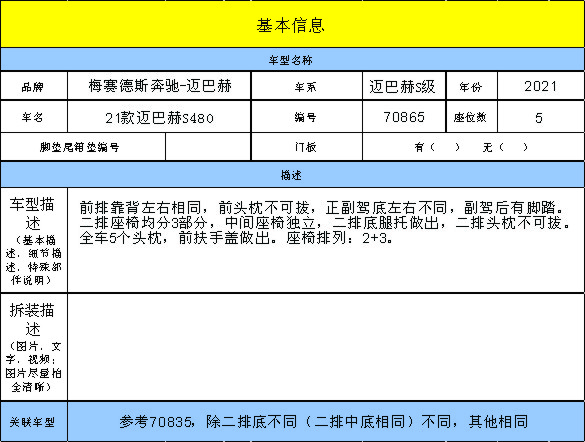Viewport: 585px width, 442px height.
Task: Click the 车名 value 21款迈巴赫S480
Action: tap(159, 117)
